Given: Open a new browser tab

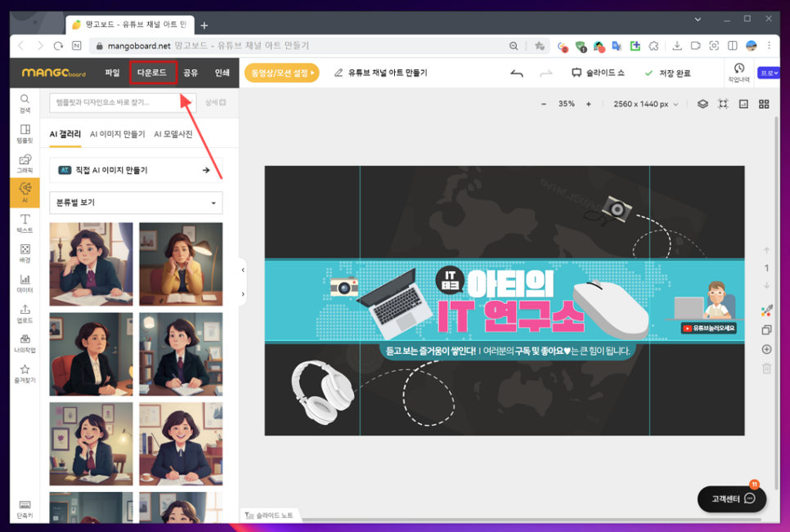Looking at the screenshot, I should click(x=204, y=25).
